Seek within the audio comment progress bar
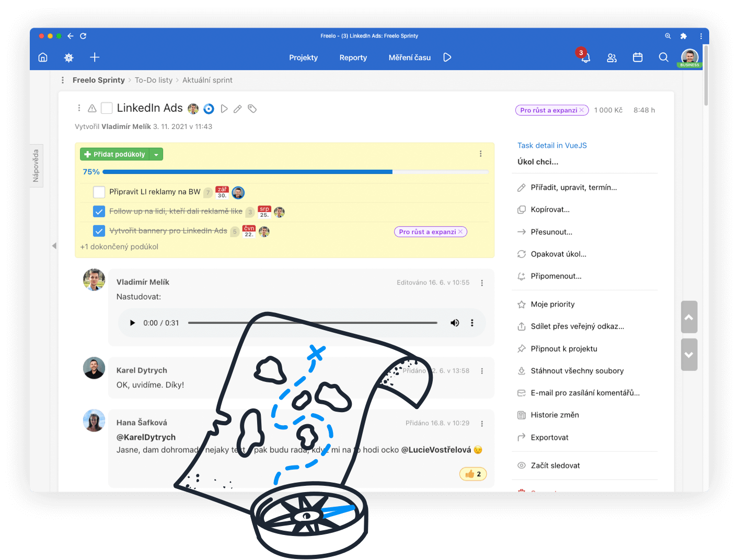This screenshot has height=560, width=739. point(313,323)
